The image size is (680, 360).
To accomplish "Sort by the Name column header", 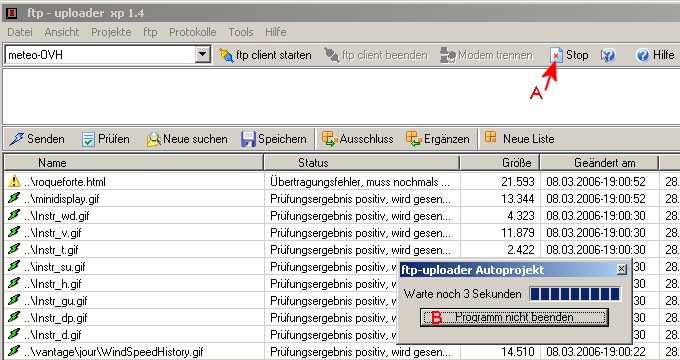I will 134,163.
